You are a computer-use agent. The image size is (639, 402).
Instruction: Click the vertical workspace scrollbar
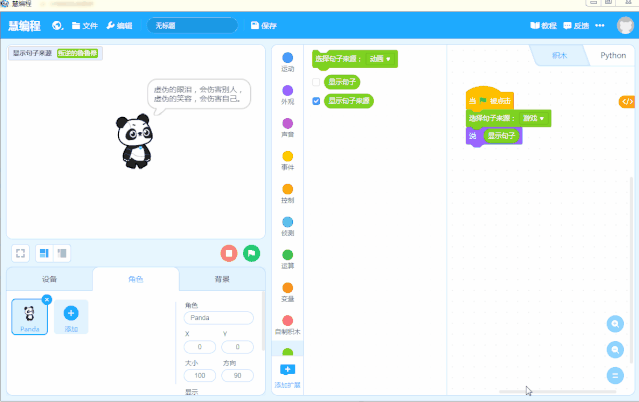tap(632, 270)
